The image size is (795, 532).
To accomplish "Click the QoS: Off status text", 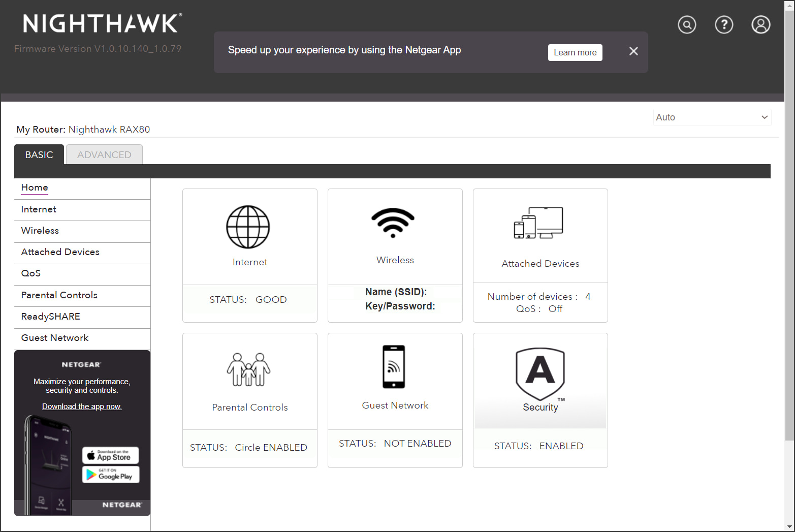I will [x=539, y=309].
